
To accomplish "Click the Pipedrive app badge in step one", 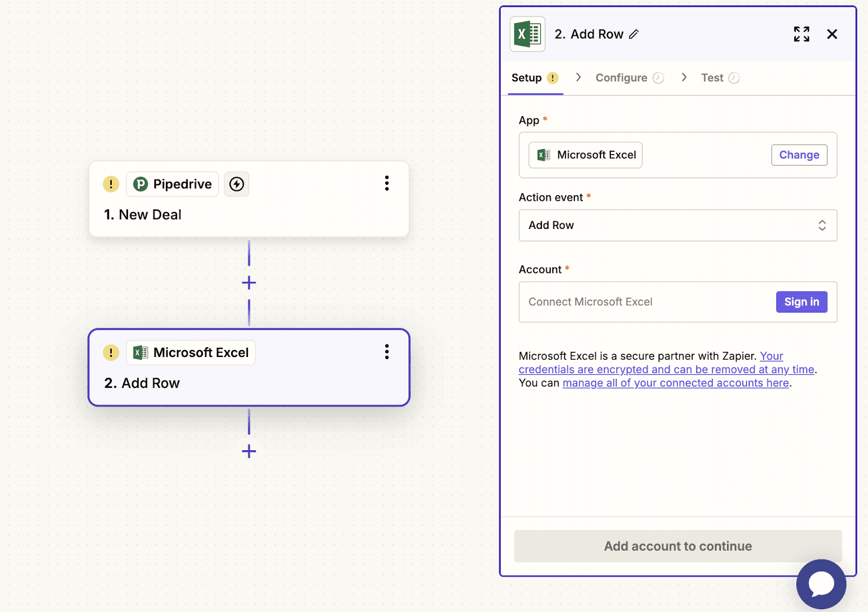I will (x=173, y=184).
